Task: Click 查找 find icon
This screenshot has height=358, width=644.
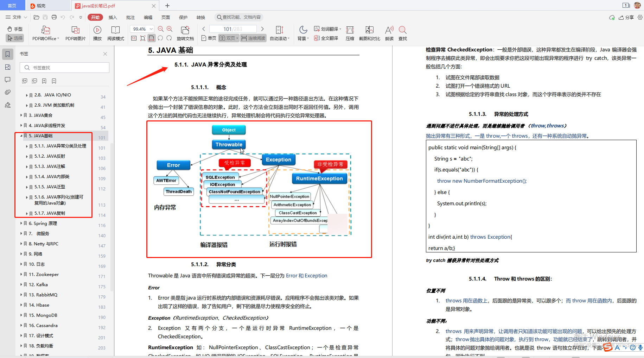Action: tap(403, 30)
